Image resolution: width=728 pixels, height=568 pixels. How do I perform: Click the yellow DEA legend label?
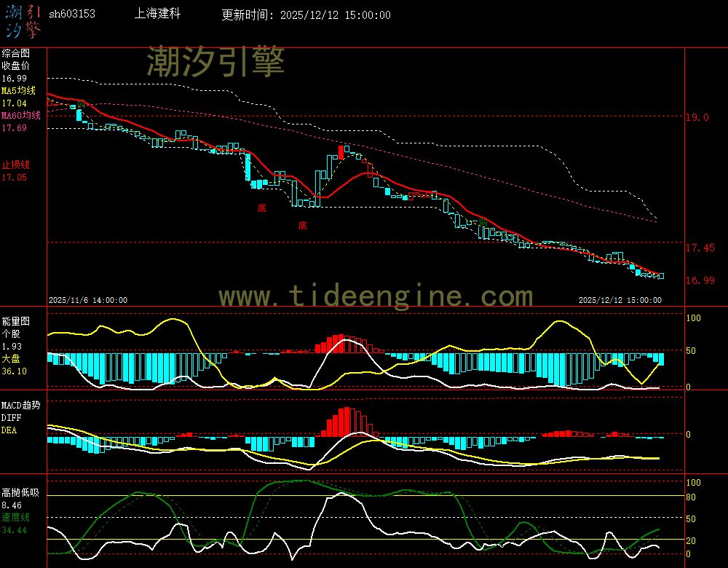pos(9,430)
